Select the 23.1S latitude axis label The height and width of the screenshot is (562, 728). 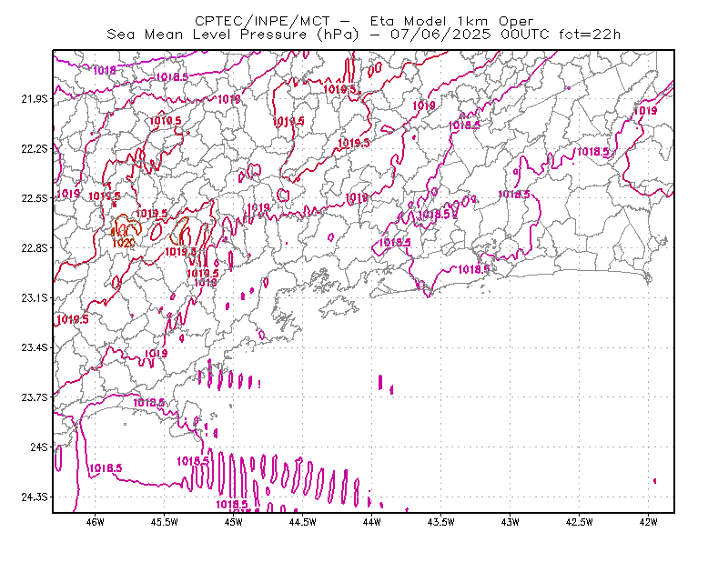point(35,297)
